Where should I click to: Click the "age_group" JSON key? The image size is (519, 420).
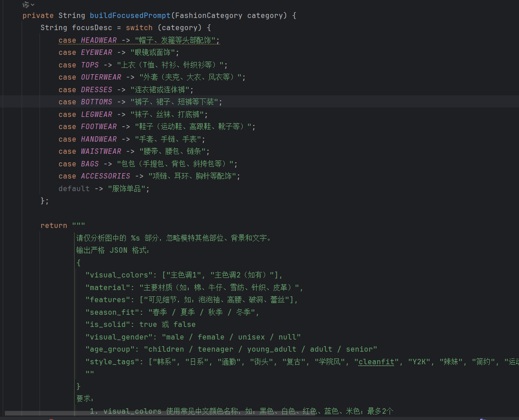pyautogui.click(x=110, y=349)
